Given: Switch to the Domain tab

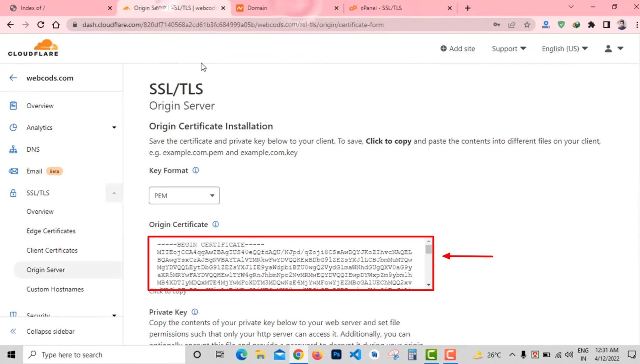Looking at the screenshot, I should 287,8.
